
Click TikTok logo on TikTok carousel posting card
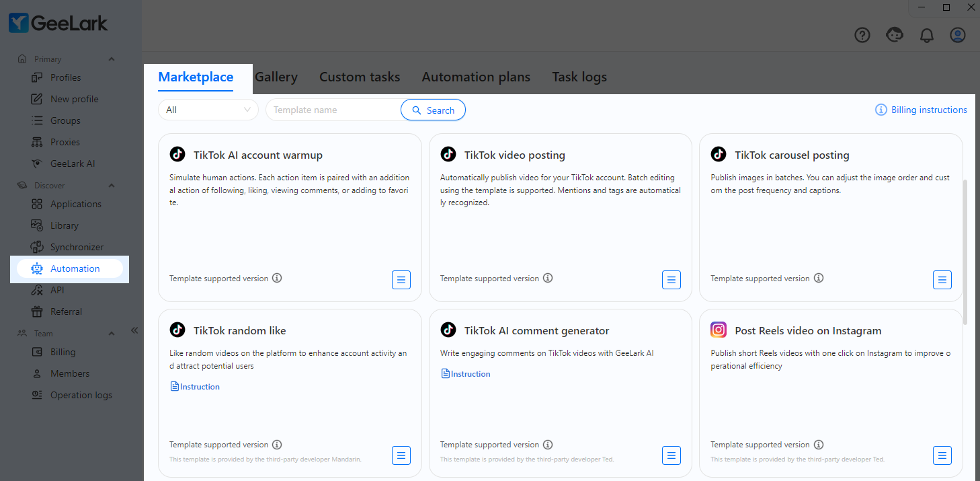pyautogui.click(x=719, y=154)
